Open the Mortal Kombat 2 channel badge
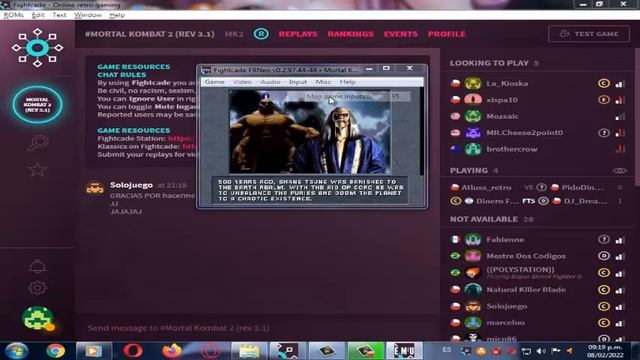This screenshot has height=360, width=640. (x=37, y=104)
